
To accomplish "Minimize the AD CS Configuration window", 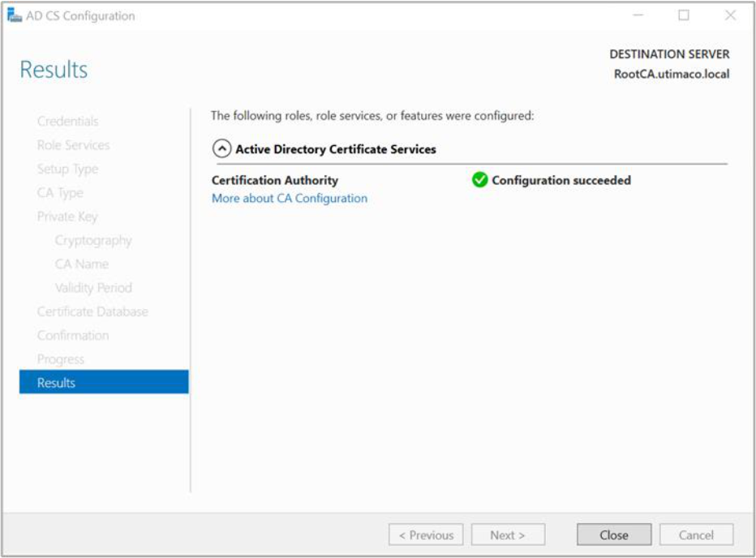I will 638,15.
